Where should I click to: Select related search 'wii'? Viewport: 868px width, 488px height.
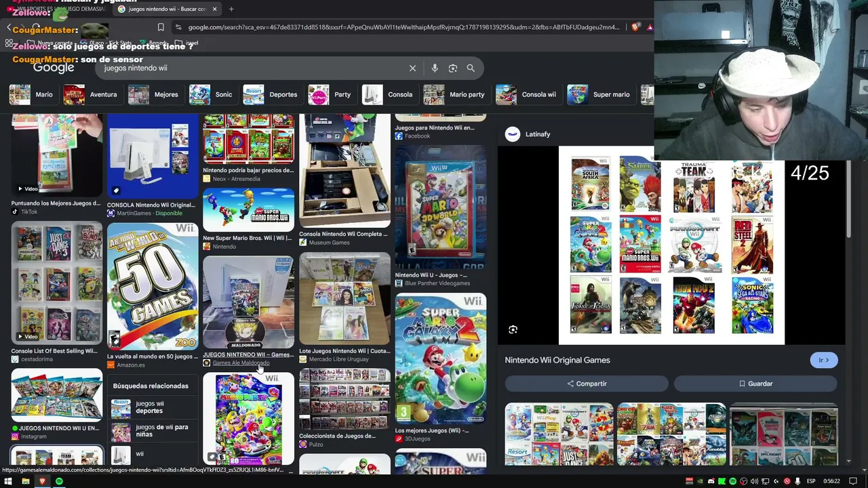coord(153,454)
